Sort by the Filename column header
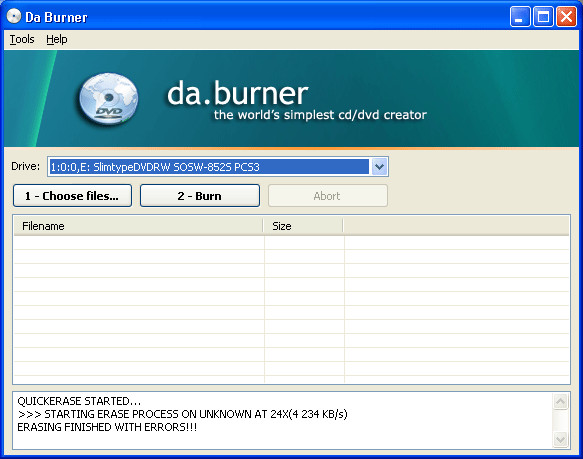583x459 pixels. [x=139, y=226]
